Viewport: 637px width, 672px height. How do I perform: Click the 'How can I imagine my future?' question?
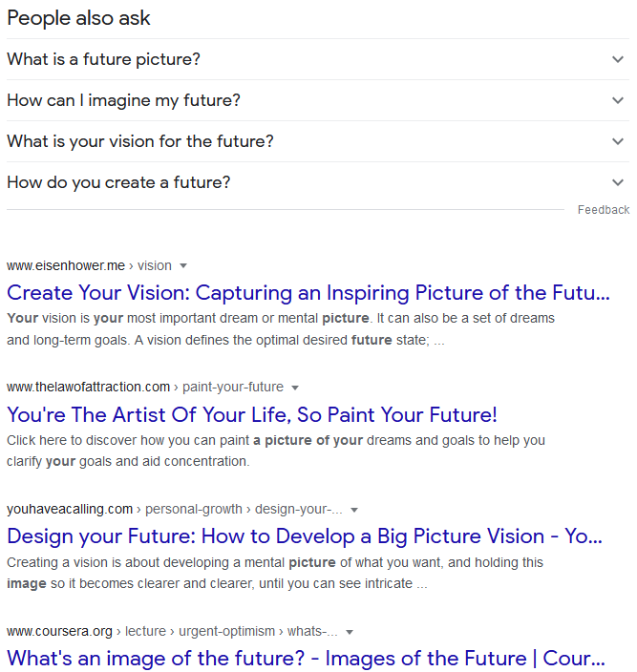[x=123, y=100]
